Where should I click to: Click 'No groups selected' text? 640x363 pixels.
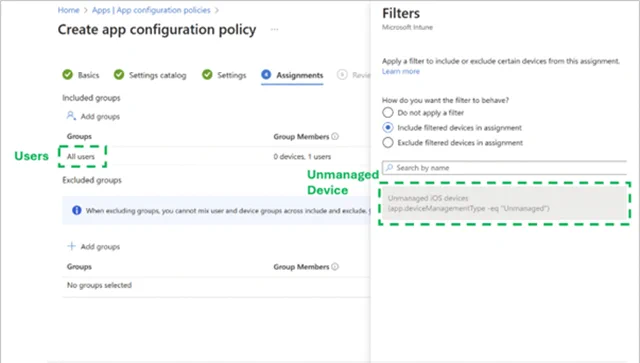99,285
